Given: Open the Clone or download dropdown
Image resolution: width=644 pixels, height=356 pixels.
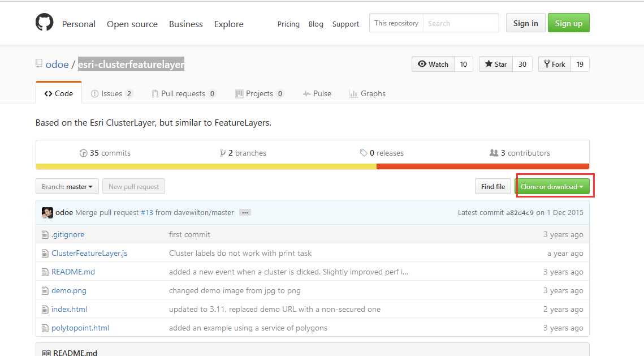Looking at the screenshot, I should [x=552, y=187].
